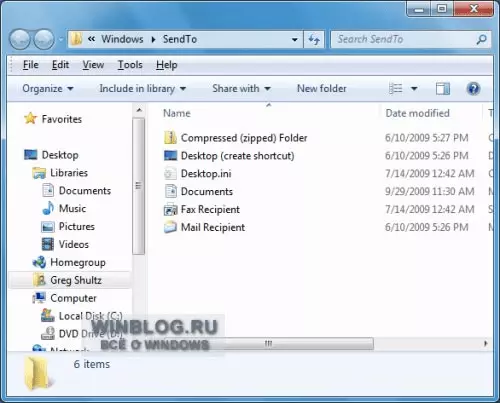This screenshot has height=403, width=500.
Task: Open the View menu
Action: 93,65
